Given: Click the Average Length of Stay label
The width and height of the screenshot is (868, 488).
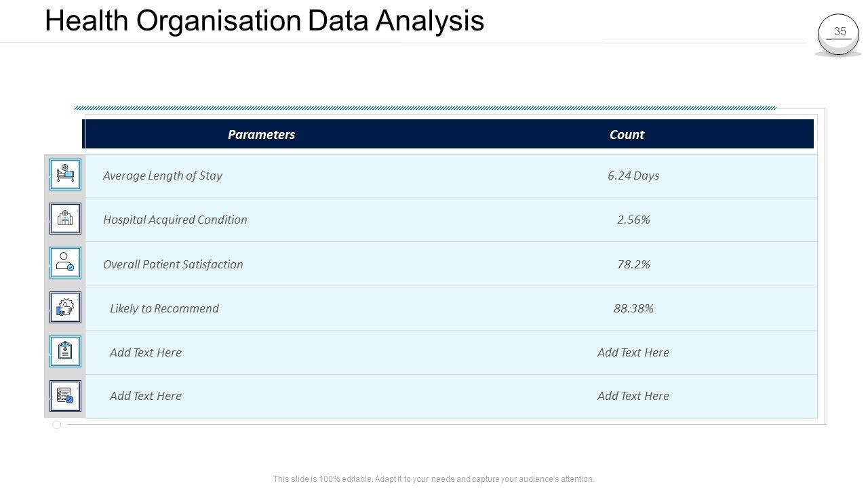Looking at the screenshot, I should [x=163, y=176].
